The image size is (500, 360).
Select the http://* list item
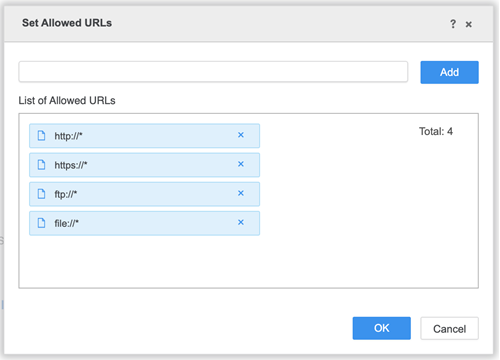pos(144,136)
